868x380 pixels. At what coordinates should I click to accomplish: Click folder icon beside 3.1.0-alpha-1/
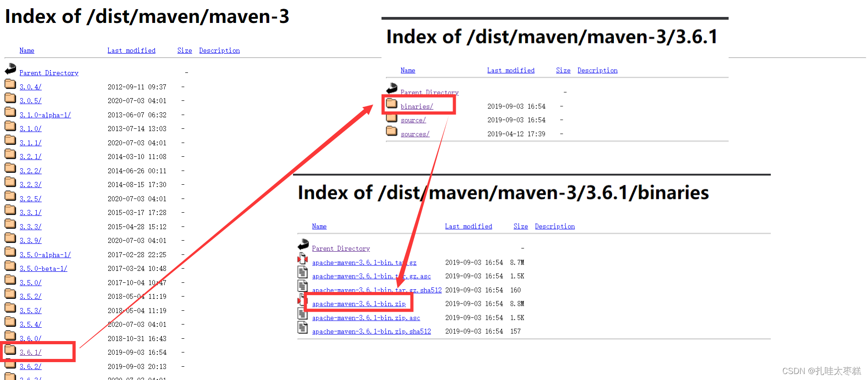pyautogui.click(x=10, y=112)
